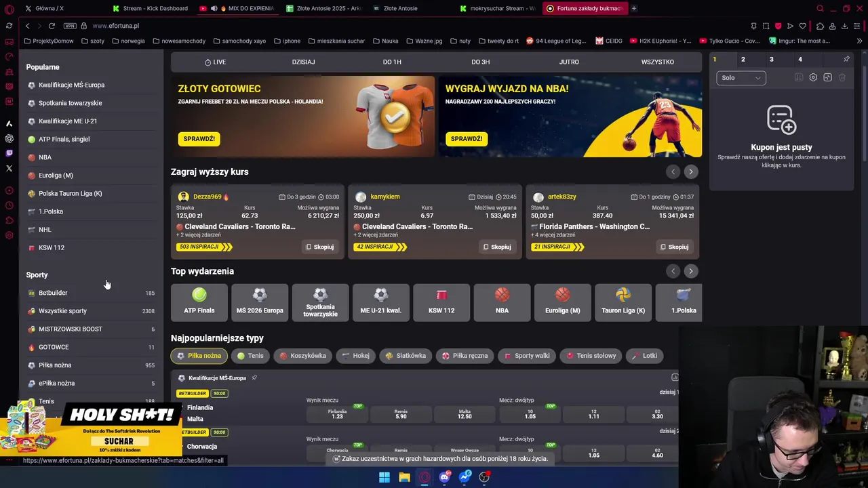
Task: Show previous Zagraj wyższy kurs cards
Action: (673, 171)
